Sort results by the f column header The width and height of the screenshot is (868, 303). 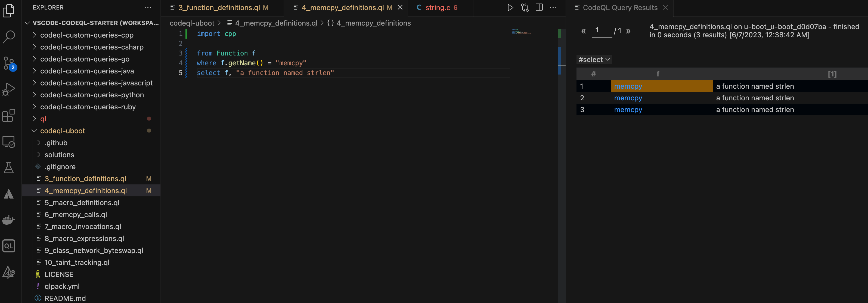(x=658, y=74)
